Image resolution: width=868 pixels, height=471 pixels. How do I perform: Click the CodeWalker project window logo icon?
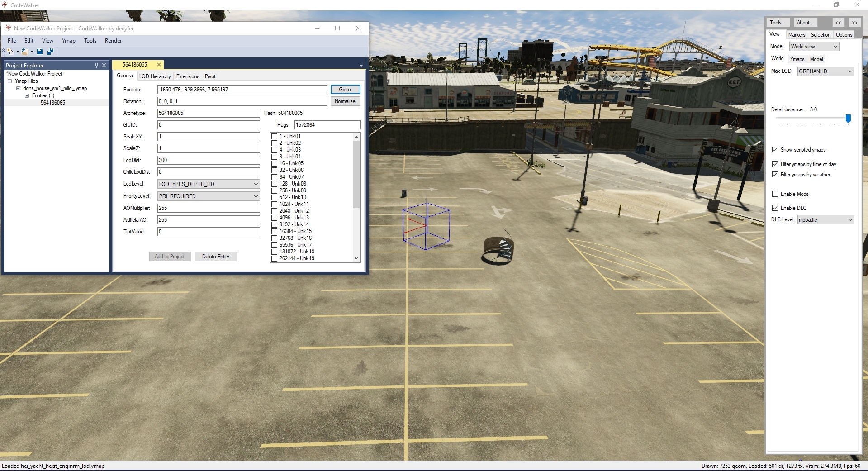tap(8, 28)
